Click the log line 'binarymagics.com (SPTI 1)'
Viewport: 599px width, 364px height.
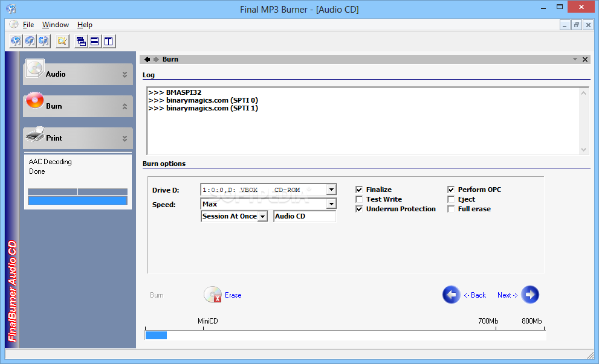212,109
